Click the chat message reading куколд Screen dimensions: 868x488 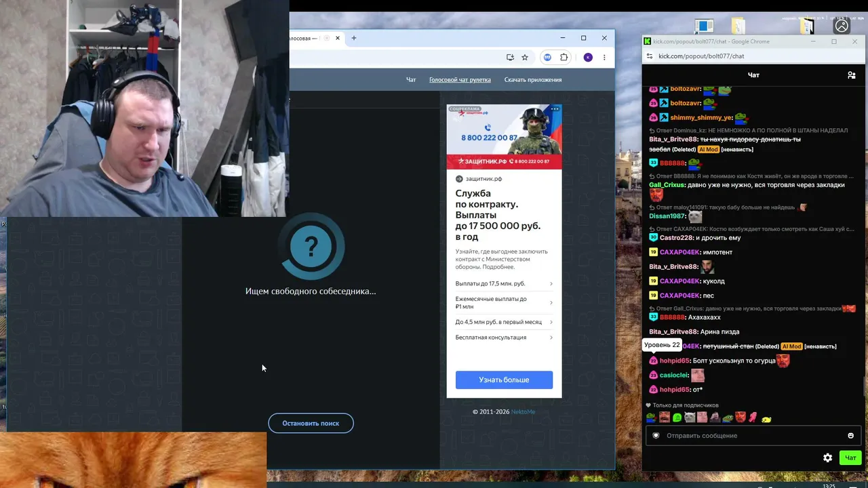coord(714,281)
